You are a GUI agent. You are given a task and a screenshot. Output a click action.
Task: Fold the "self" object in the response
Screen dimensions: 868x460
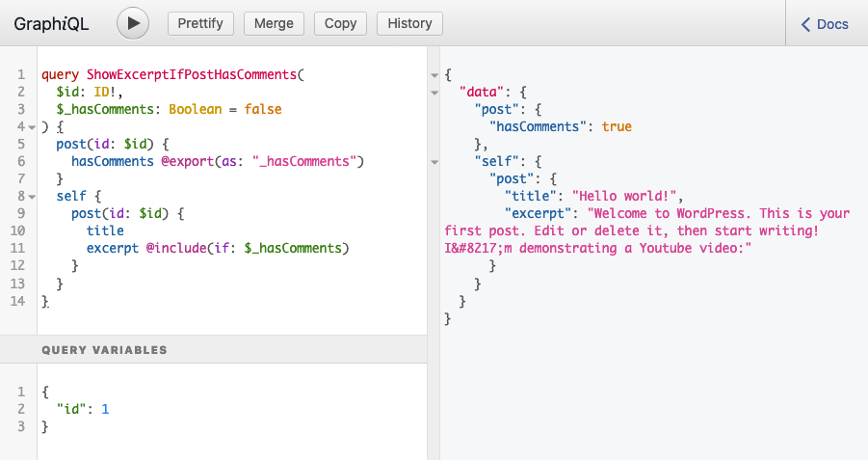click(x=434, y=161)
